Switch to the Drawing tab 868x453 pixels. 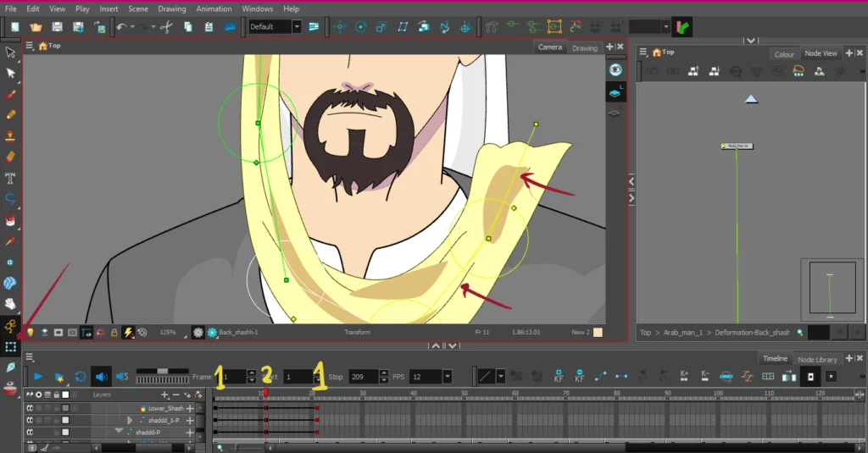[x=585, y=48]
